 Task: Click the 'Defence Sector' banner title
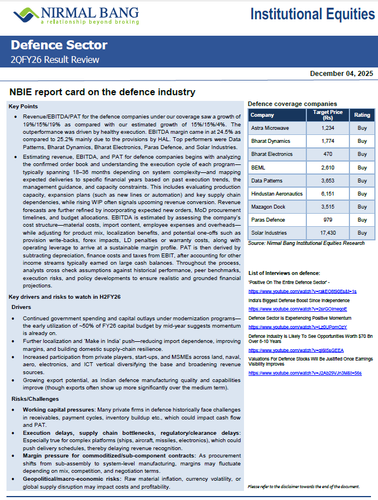59,45
